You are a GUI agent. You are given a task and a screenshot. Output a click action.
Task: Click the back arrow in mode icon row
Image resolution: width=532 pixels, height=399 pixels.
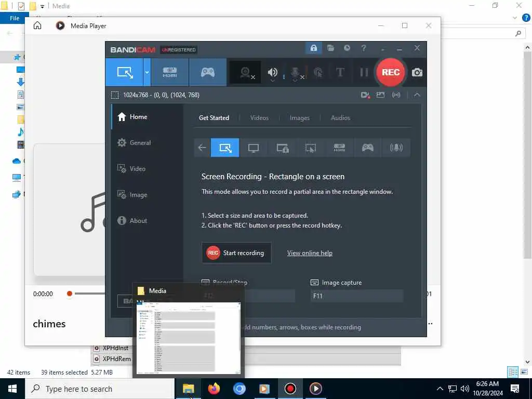coord(202,148)
